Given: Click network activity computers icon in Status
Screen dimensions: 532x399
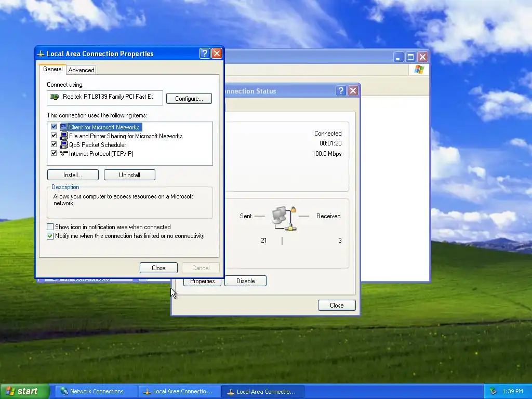Looking at the screenshot, I should tap(284, 219).
